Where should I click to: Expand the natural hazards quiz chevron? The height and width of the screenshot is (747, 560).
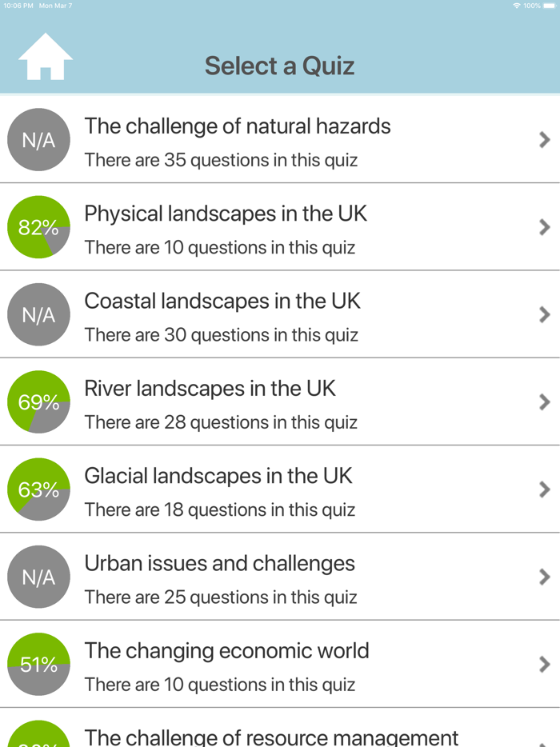tap(543, 139)
